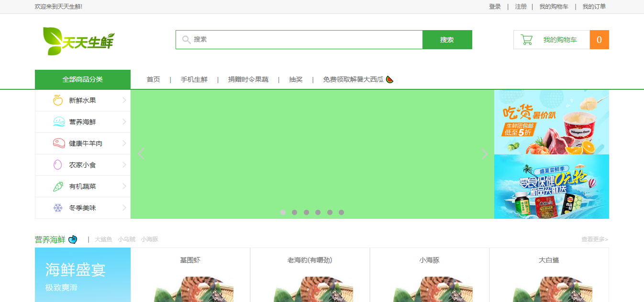The height and width of the screenshot is (302, 644).
Task: Expand 健康牛羊肉 category arrow
Action: point(124,143)
